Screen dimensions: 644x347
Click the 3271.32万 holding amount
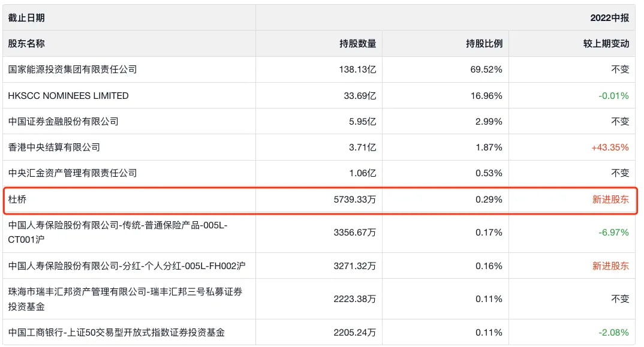click(355, 266)
